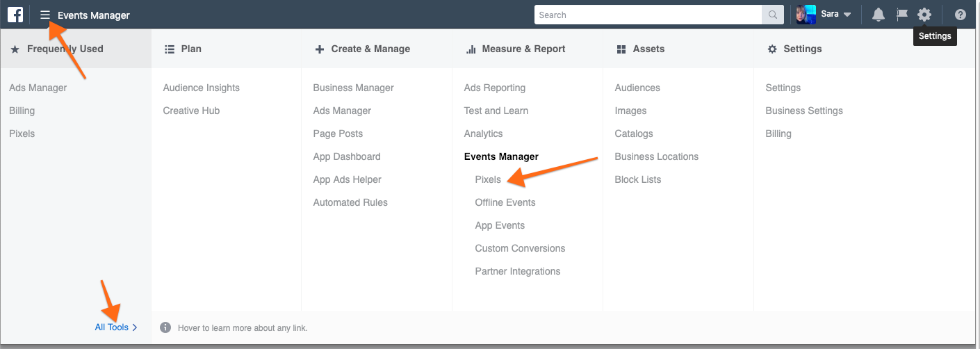
Task: Open the notifications bell icon
Action: click(879, 15)
